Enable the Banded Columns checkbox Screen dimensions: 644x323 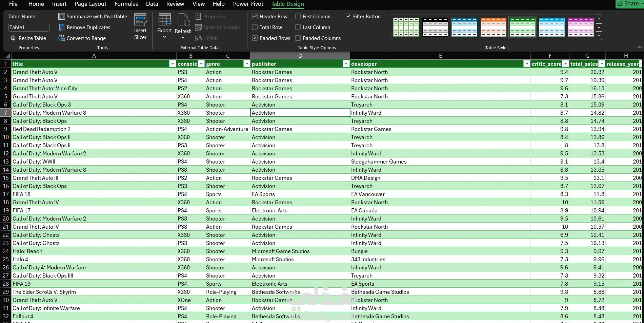pyautogui.click(x=298, y=38)
